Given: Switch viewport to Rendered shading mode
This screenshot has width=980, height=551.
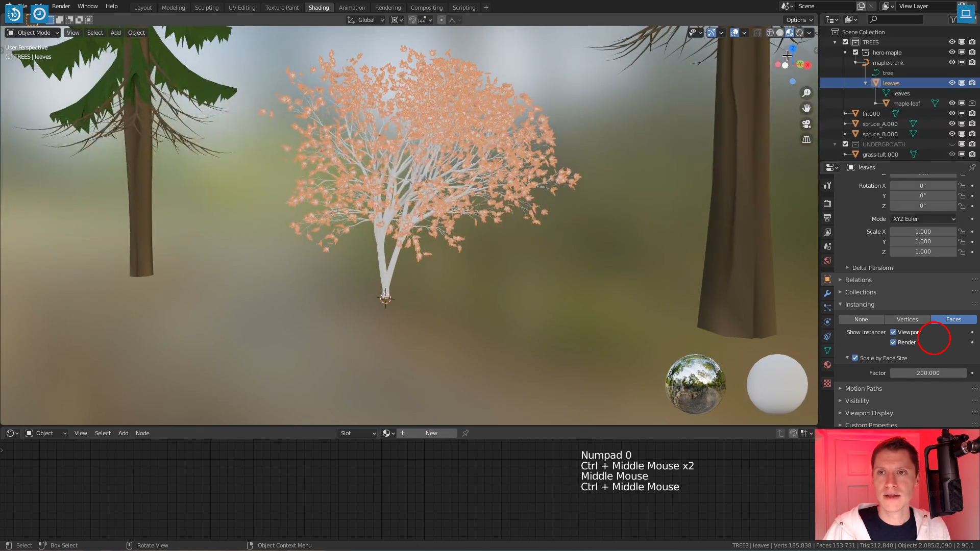Looking at the screenshot, I should click(800, 33).
